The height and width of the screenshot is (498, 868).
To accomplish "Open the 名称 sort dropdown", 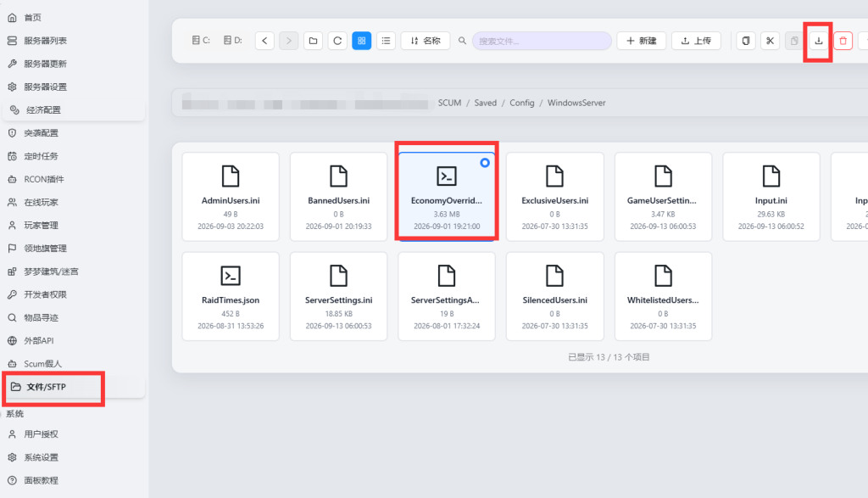I will coord(426,41).
